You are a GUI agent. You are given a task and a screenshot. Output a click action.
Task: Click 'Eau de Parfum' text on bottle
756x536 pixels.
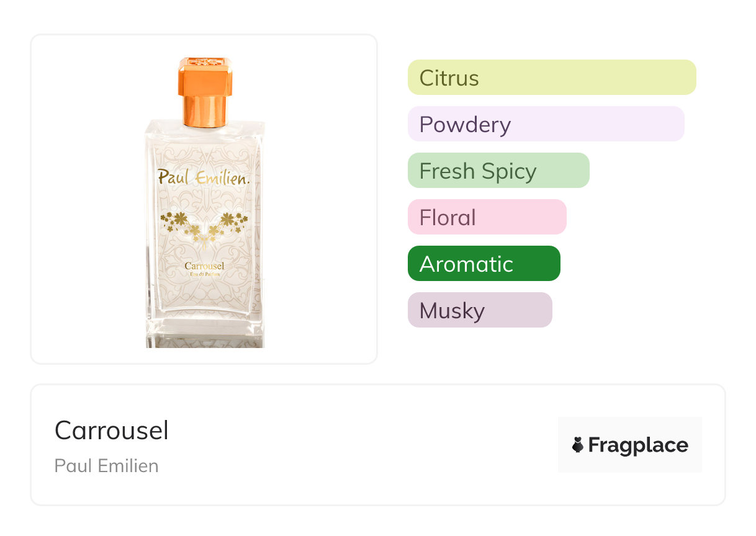[x=204, y=275]
